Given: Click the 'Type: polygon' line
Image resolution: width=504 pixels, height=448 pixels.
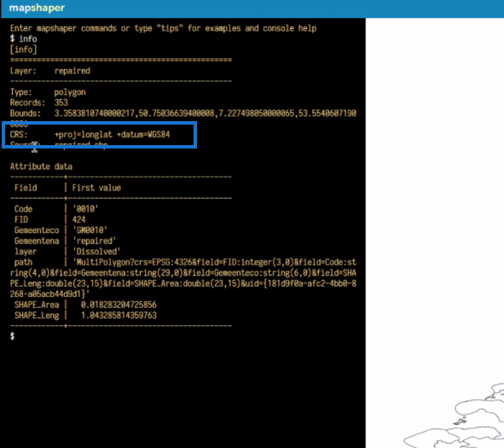Looking at the screenshot, I should 48,92.
